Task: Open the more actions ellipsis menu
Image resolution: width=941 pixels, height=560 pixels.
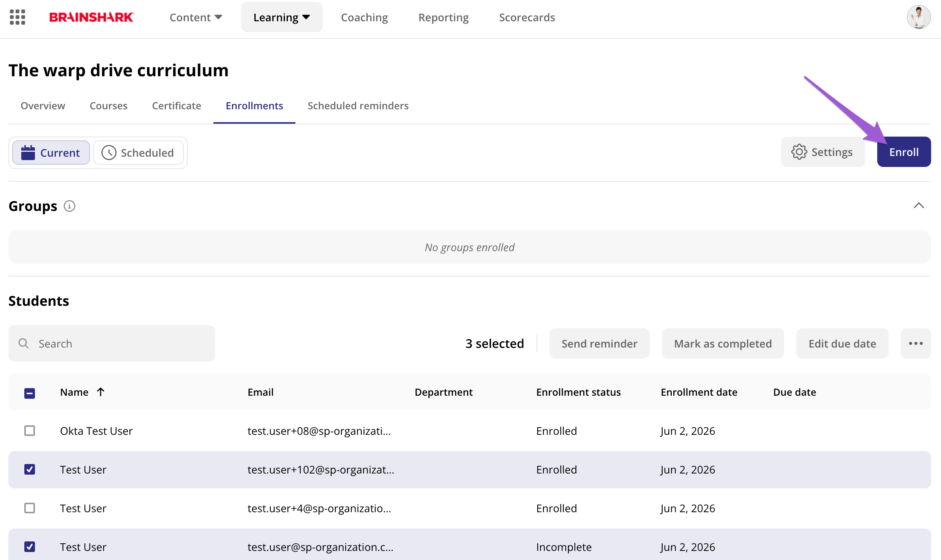Action: (916, 343)
